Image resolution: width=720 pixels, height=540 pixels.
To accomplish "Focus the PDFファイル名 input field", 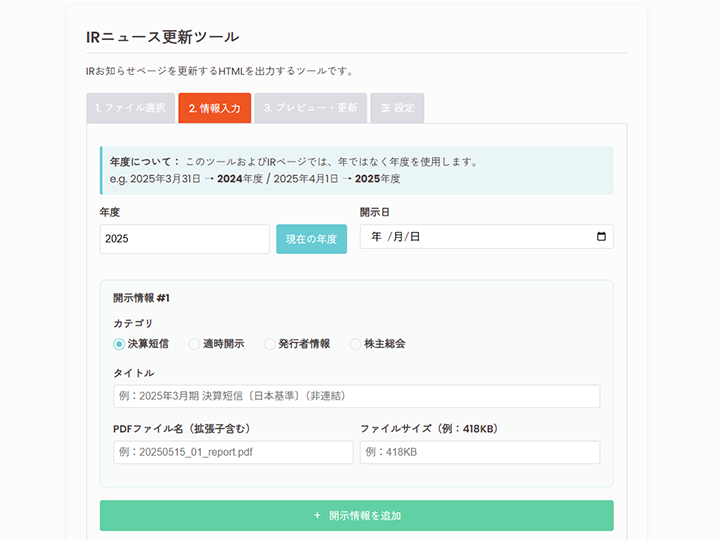I will [233, 452].
